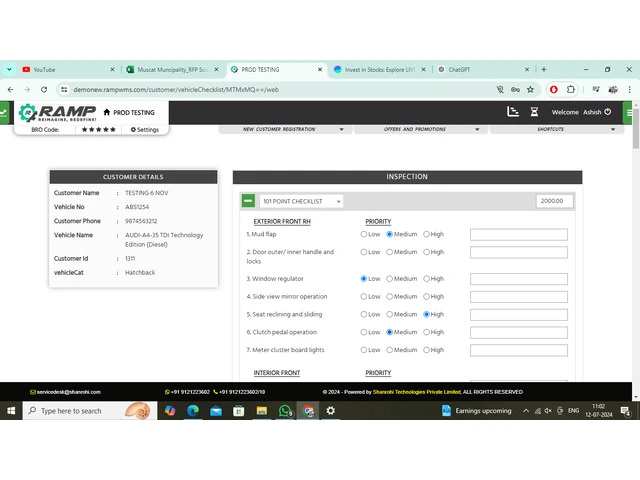The width and height of the screenshot is (640, 480).
Task: Collapse checklist with green minus button
Action: pos(248,201)
